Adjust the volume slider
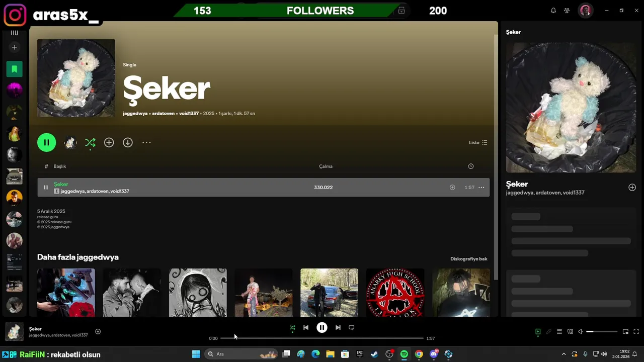The height and width of the screenshot is (362, 644). [x=602, y=332]
